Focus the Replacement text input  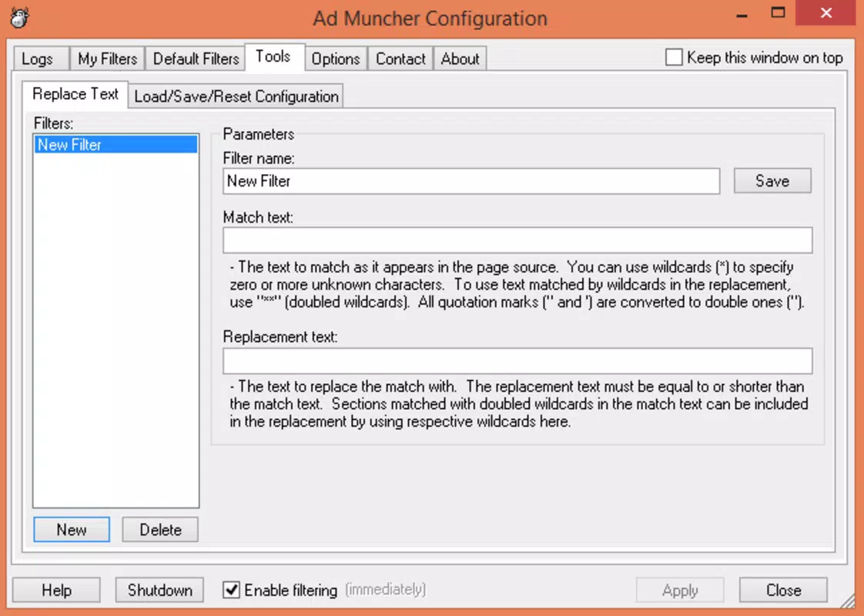point(517,361)
